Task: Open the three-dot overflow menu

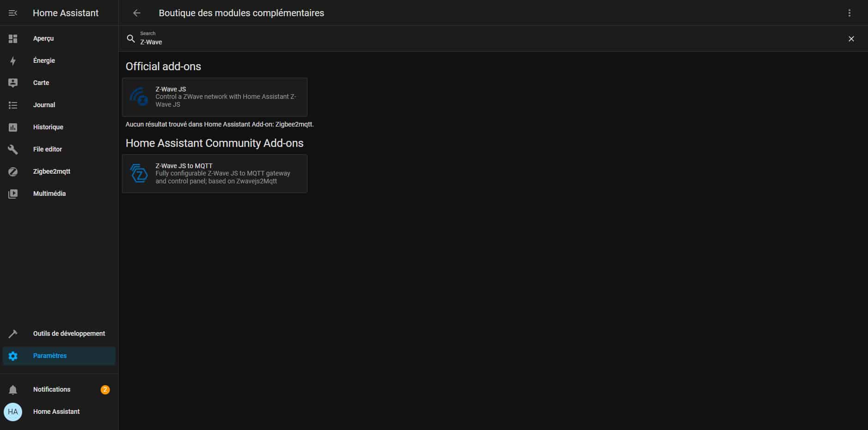Action: click(x=850, y=13)
